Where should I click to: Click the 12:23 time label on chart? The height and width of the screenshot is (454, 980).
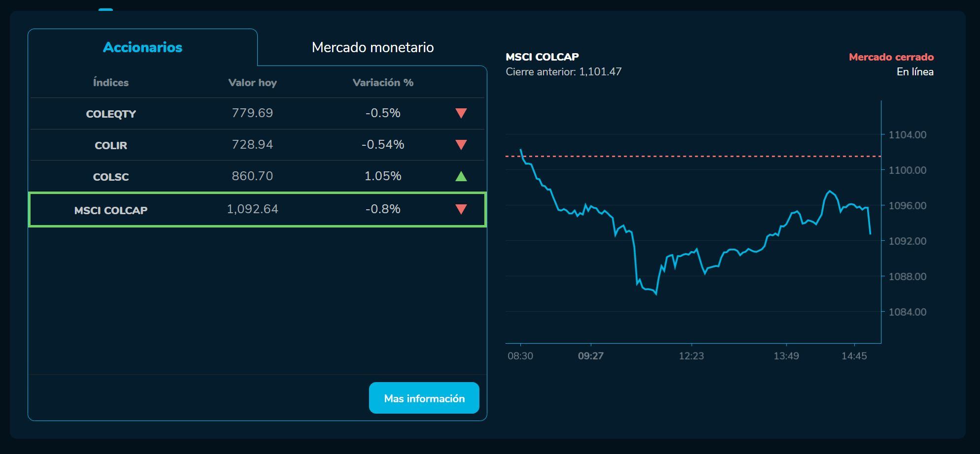tap(691, 356)
